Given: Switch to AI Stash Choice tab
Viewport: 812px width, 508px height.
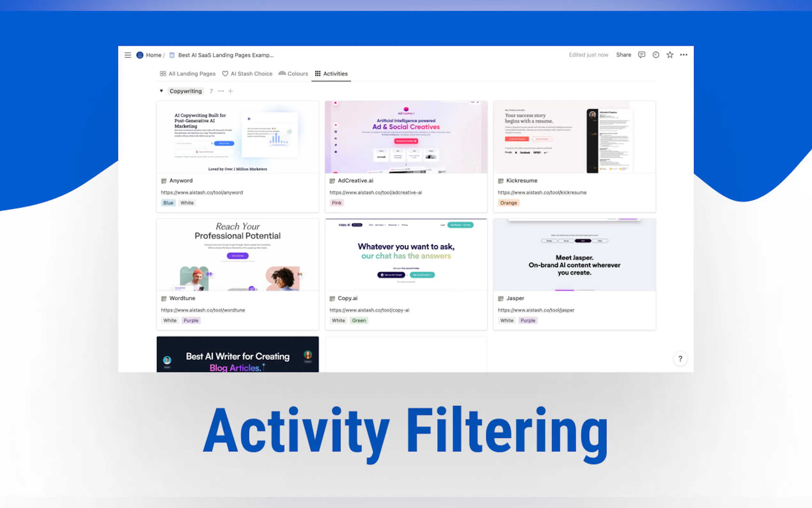Looking at the screenshot, I should (247, 74).
